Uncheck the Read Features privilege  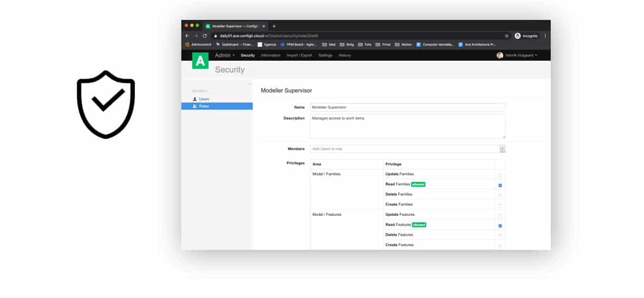pos(500,225)
